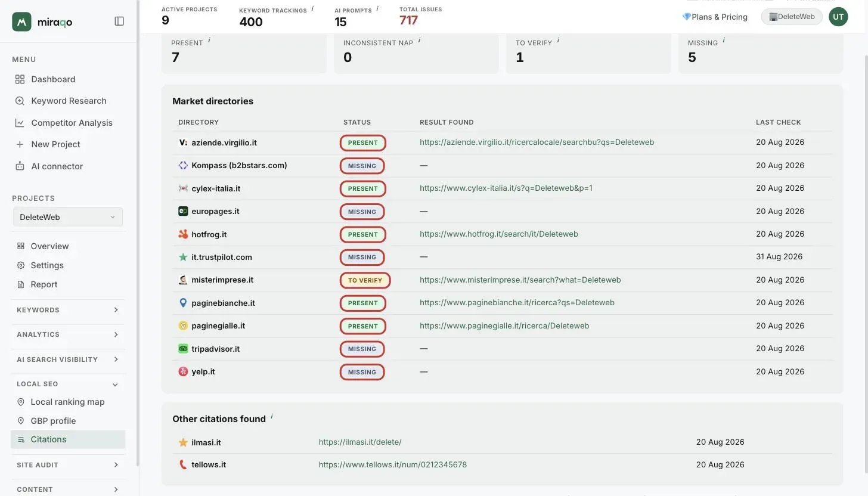The height and width of the screenshot is (496, 868).
Task: Click the Competitor Analysis chart icon
Action: point(20,123)
